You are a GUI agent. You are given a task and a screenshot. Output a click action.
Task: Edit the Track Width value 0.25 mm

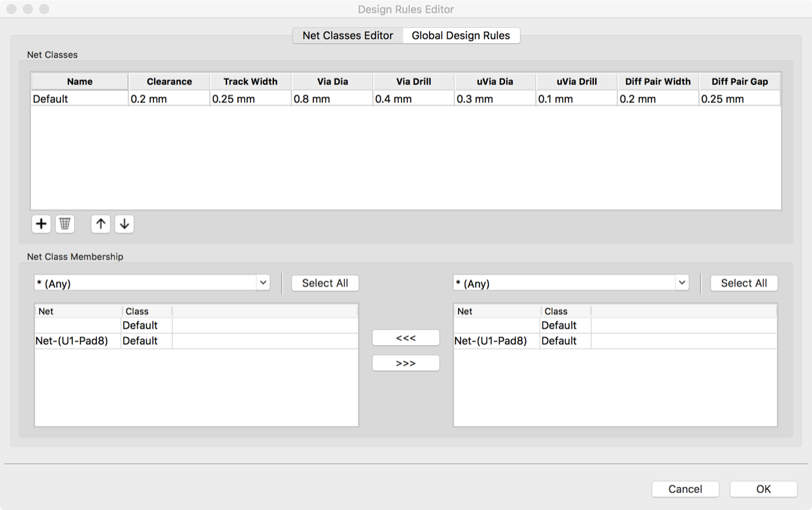pyautogui.click(x=250, y=99)
